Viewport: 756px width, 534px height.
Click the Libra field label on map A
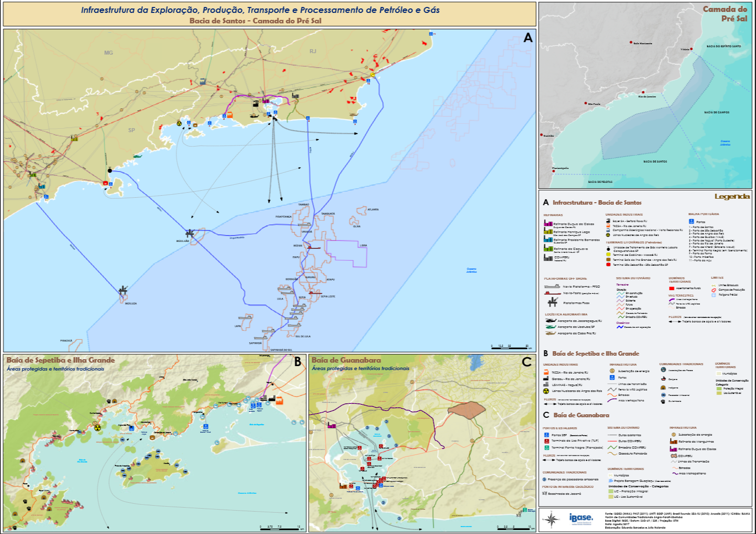click(x=363, y=245)
